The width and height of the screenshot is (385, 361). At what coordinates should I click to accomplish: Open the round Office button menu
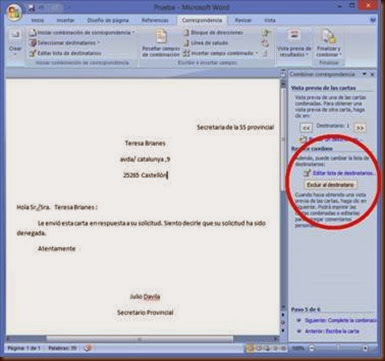click(14, 12)
